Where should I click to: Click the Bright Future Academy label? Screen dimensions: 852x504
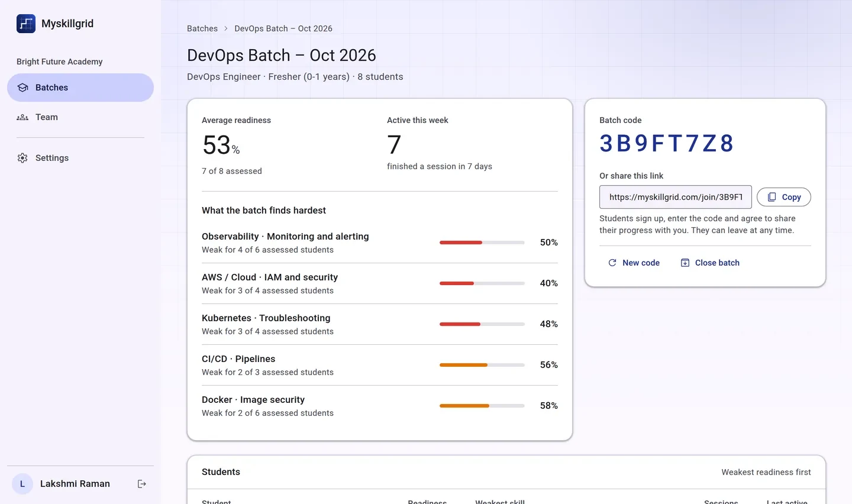(60, 62)
